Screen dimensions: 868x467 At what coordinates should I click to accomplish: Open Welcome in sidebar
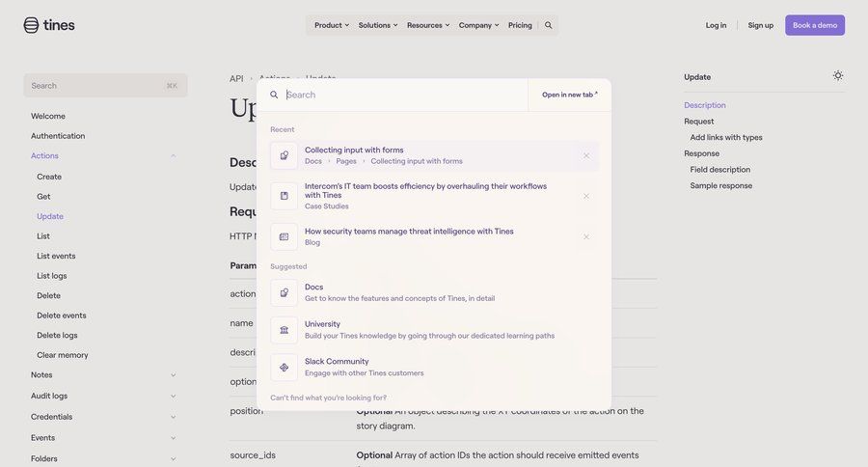click(x=48, y=116)
